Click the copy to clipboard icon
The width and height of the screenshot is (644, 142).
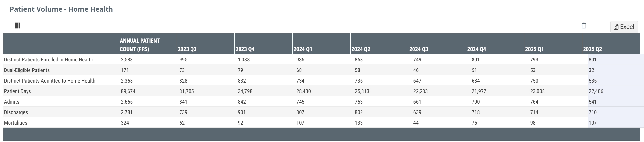(x=584, y=26)
